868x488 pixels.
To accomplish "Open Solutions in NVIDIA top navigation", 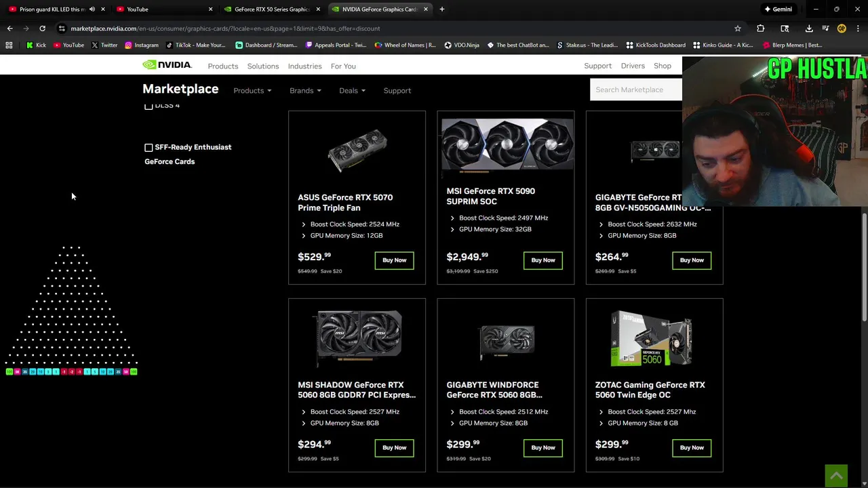I will (x=263, y=66).
